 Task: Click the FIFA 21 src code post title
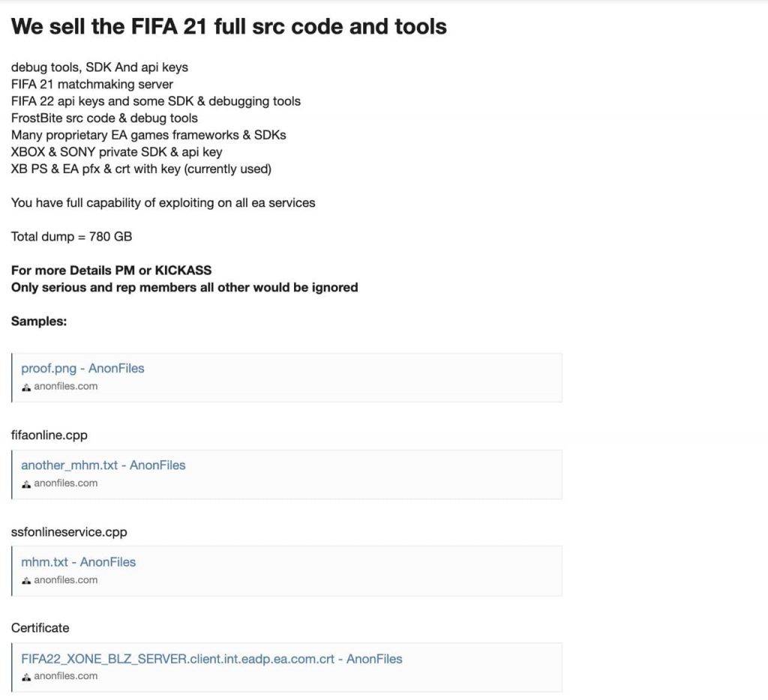(229, 27)
